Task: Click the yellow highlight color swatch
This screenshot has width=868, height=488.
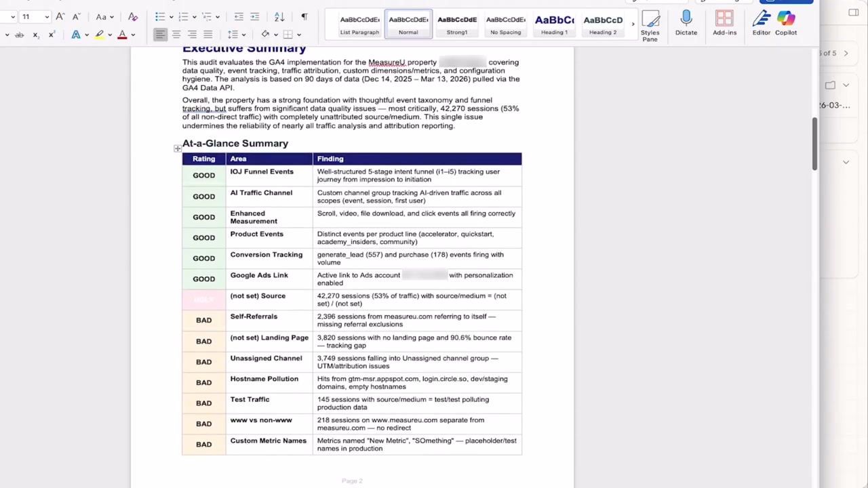Action: click(x=99, y=38)
